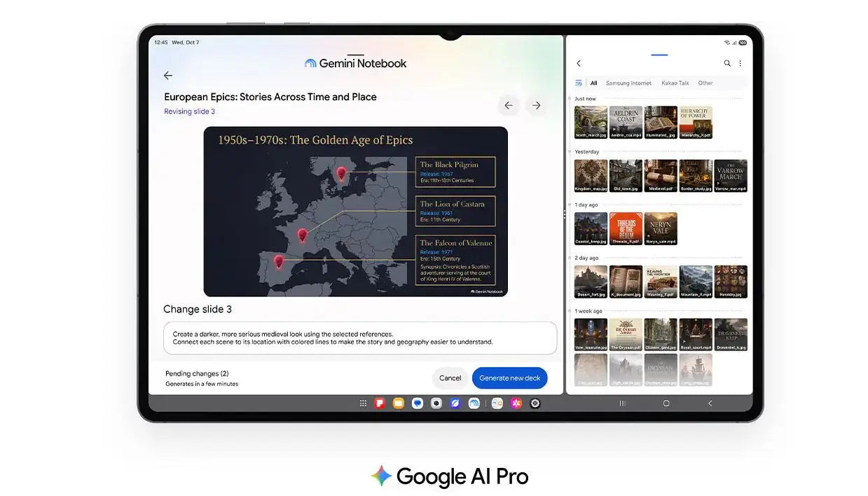
Task: Click the Revising slide 3 link
Action: [190, 111]
